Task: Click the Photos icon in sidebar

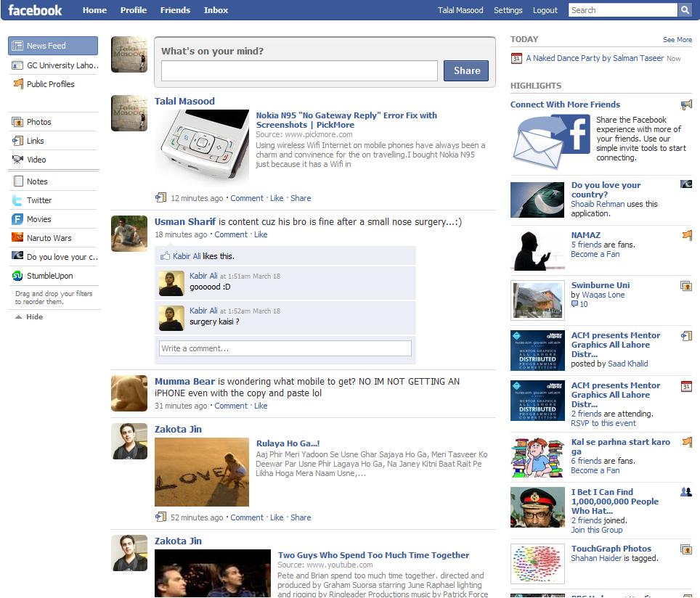Action: coord(17,122)
